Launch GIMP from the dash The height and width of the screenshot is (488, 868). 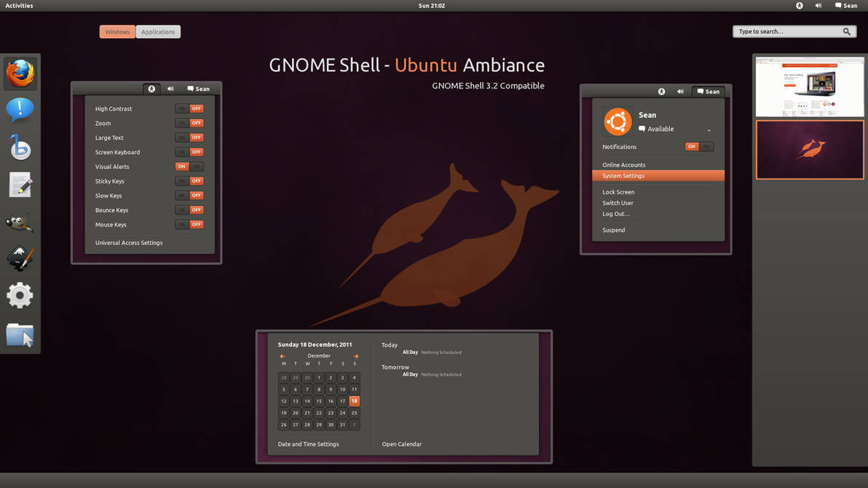click(x=20, y=222)
